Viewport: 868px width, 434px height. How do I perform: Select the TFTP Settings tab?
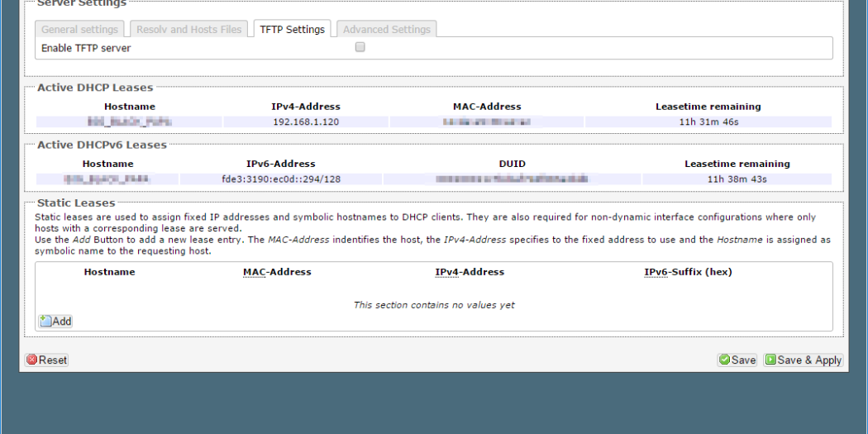pyautogui.click(x=292, y=30)
